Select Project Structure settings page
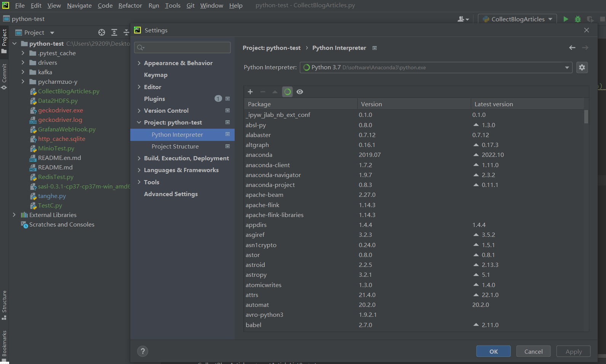The height and width of the screenshot is (364, 606). (175, 147)
